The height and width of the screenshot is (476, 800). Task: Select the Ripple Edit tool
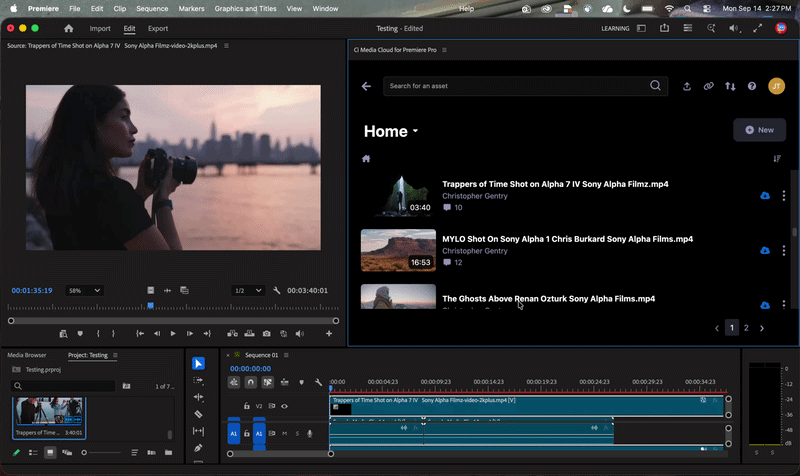tap(198, 397)
